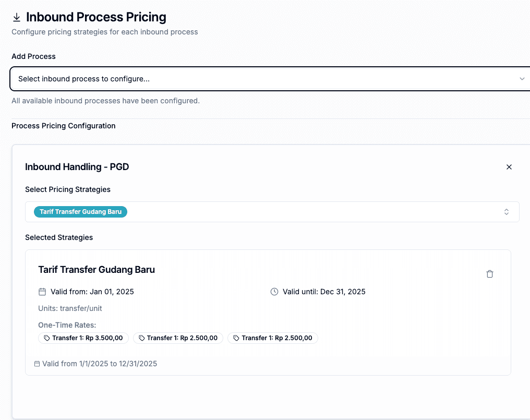This screenshot has width=530, height=420.
Task: Click chevron arrow on Add Process dropdown
Action: (522, 79)
